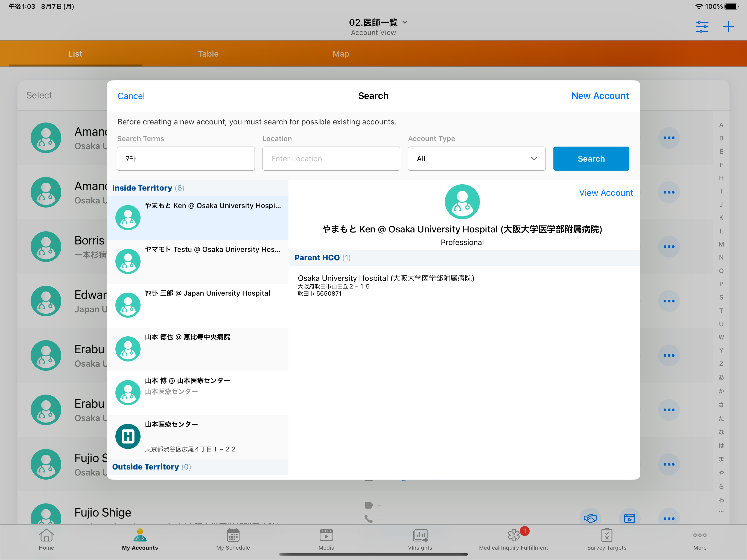
Task: Focus the Enter Location field
Action: [x=331, y=159]
